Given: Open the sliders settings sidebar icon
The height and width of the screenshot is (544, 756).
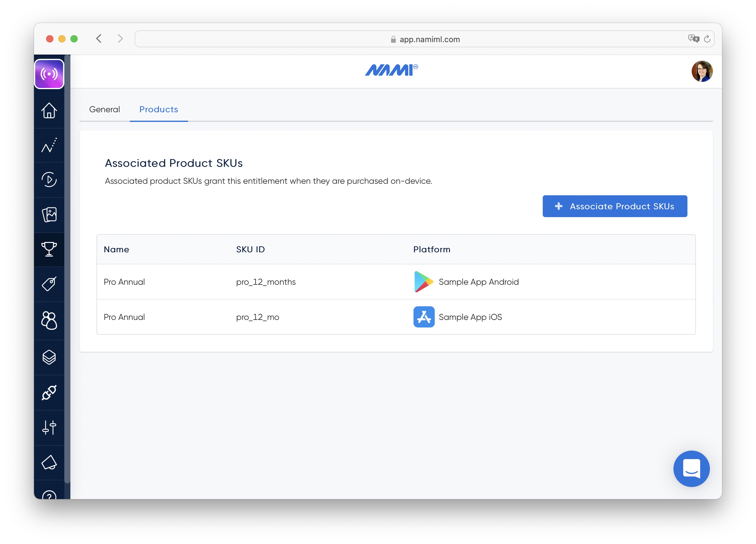Looking at the screenshot, I should coord(49,427).
